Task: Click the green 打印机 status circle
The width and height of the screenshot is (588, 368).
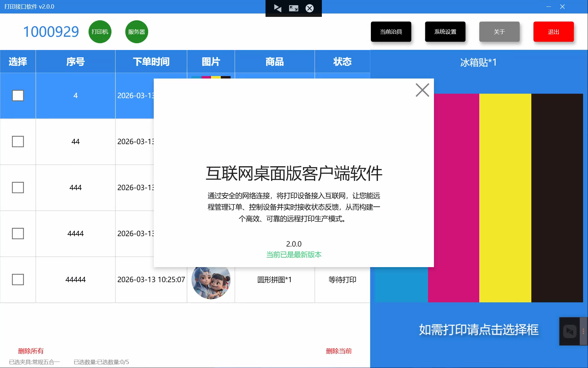Action: (100, 32)
